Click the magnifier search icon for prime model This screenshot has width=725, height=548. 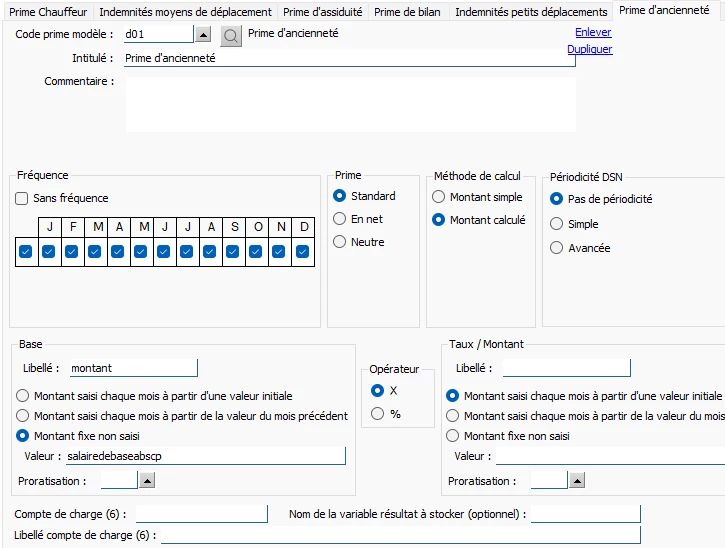(231, 35)
